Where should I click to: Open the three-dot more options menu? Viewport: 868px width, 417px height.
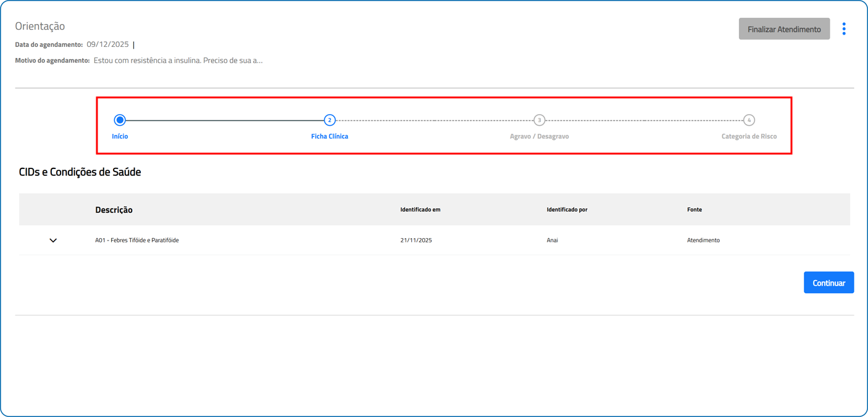pos(844,29)
